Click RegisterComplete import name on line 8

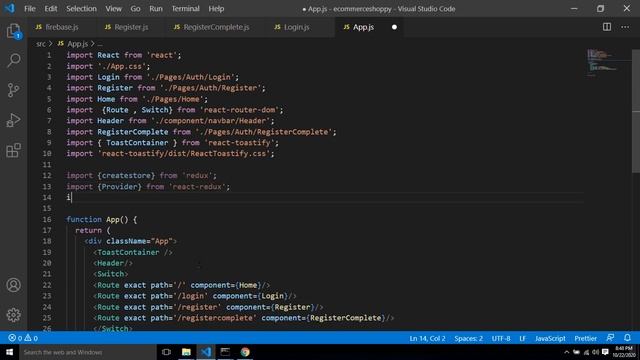point(133,132)
